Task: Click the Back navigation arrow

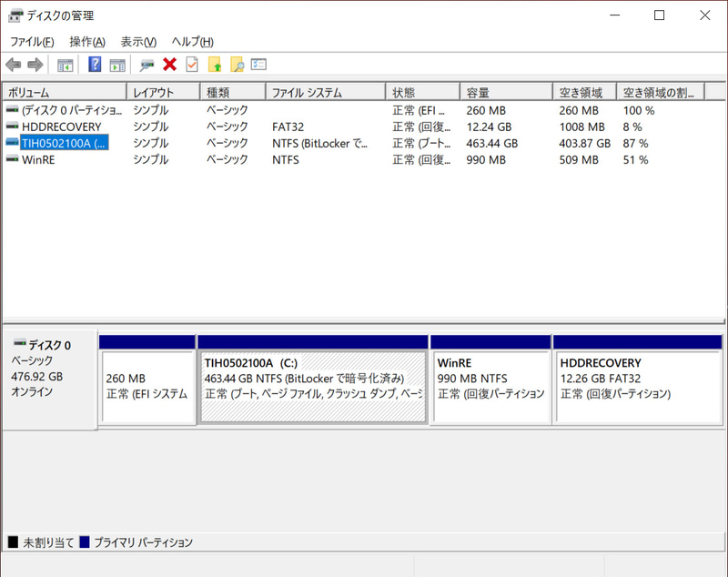Action: [13, 64]
